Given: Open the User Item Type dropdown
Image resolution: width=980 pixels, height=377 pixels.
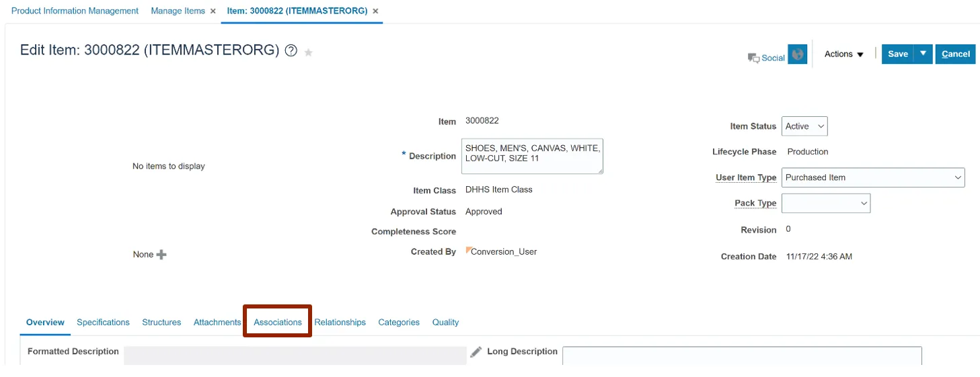Looking at the screenshot, I should tap(873, 177).
